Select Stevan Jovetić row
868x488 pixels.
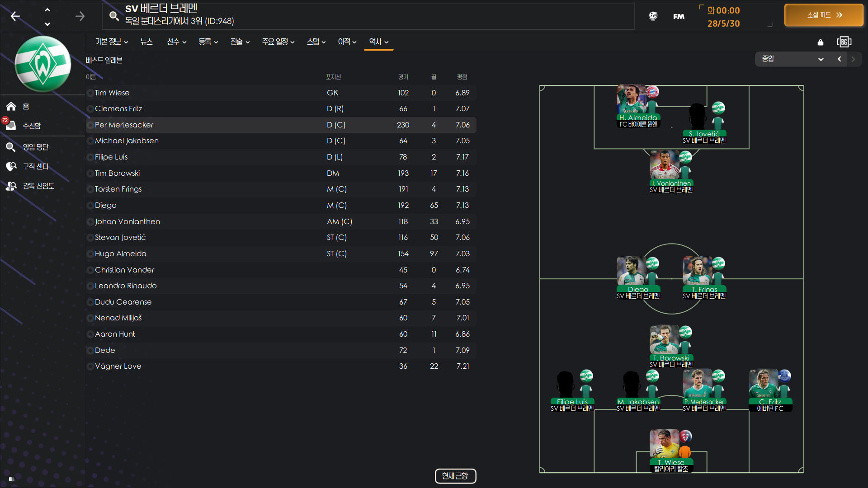point(281,237)
